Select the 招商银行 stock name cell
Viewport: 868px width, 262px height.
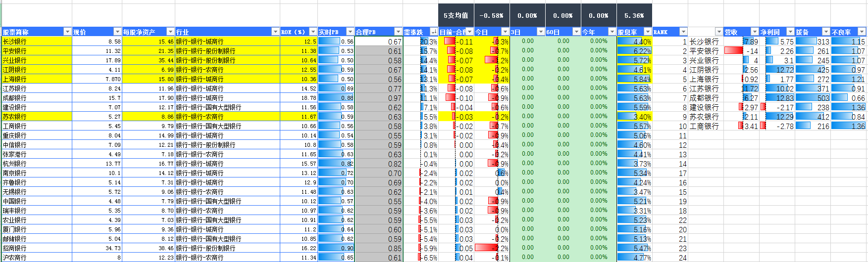click(x=37, y=248)
